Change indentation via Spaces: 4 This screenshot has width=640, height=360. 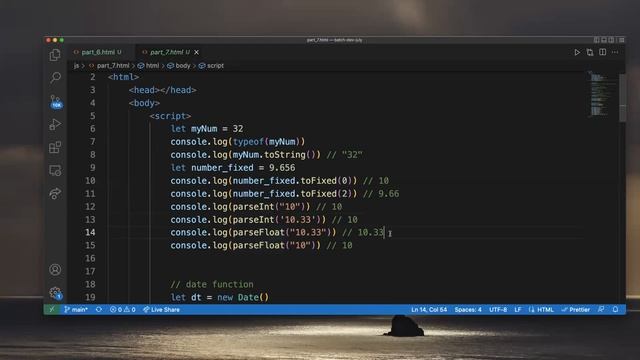coord(468,309)
